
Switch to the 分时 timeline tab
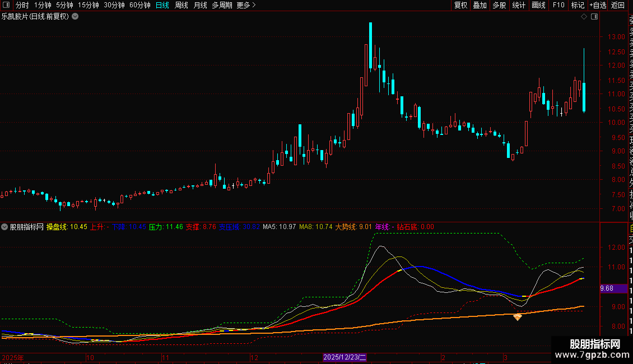coord(22,5)
